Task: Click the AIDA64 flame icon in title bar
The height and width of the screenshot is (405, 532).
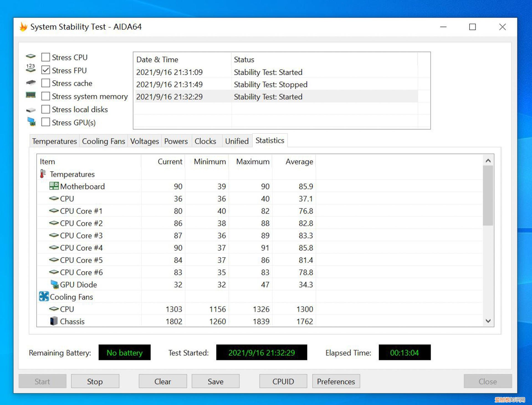Action: coord(24,27)
